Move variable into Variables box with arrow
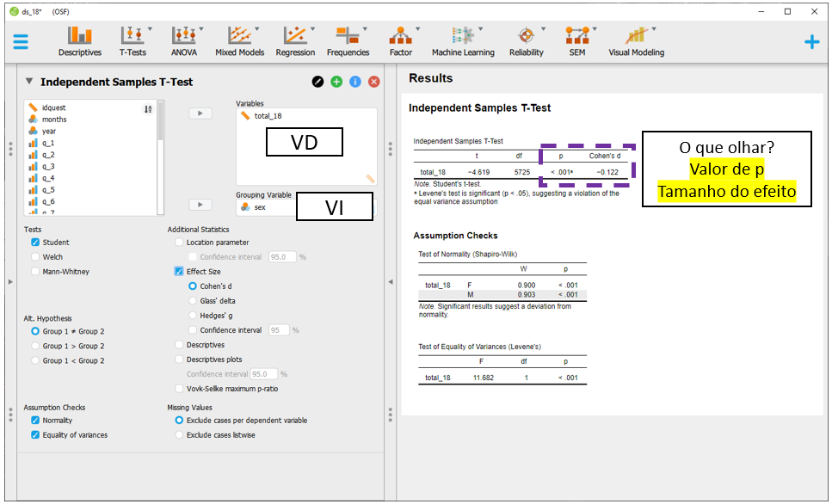The image size is (832, 504). pos(200,113)
